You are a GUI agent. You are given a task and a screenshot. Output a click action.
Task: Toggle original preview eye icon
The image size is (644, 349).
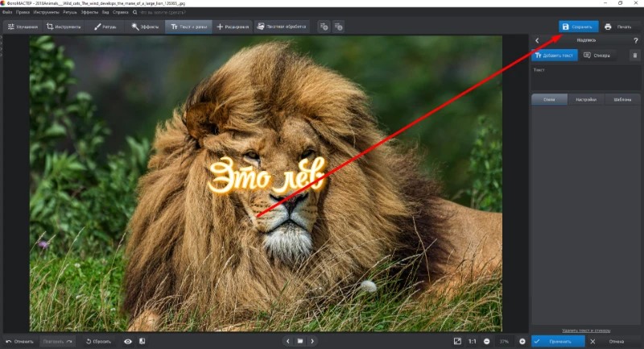click(128, 341)
